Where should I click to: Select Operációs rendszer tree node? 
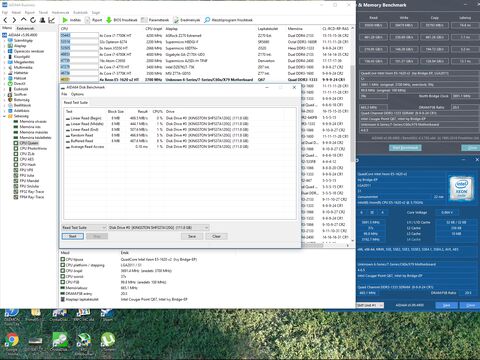(29, 51)
